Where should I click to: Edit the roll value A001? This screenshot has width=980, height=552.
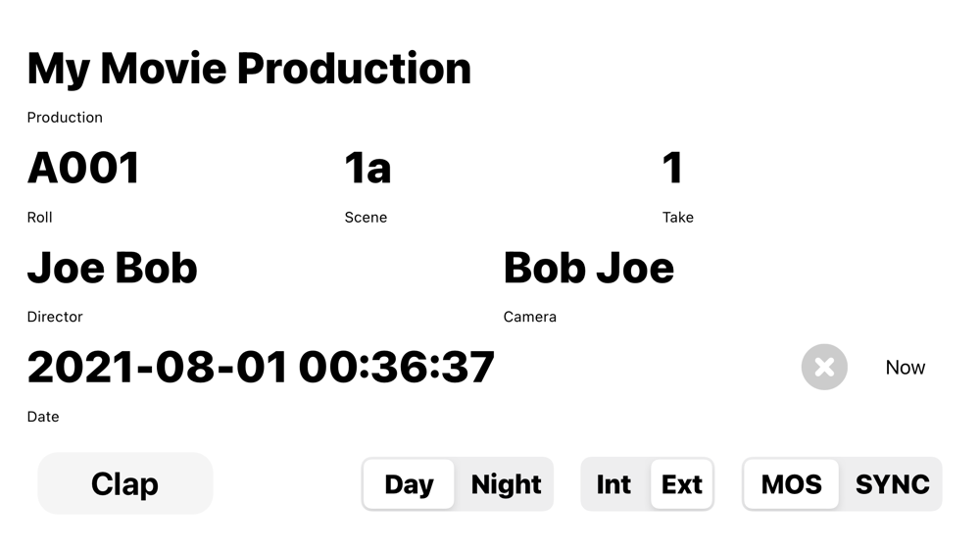(83, 169)
